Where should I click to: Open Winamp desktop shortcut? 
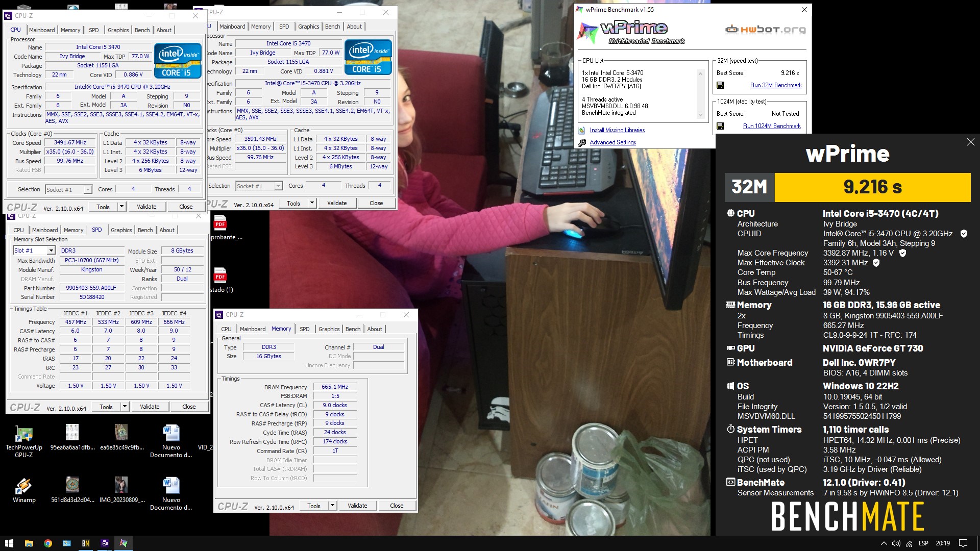[23, 490]
